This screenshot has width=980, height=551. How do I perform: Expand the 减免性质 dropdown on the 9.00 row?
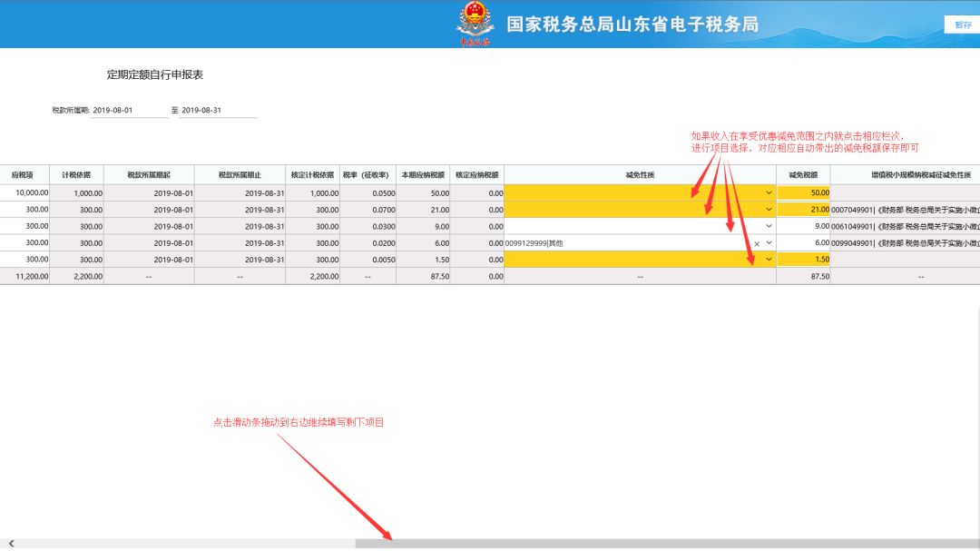[x=767, y=226]
